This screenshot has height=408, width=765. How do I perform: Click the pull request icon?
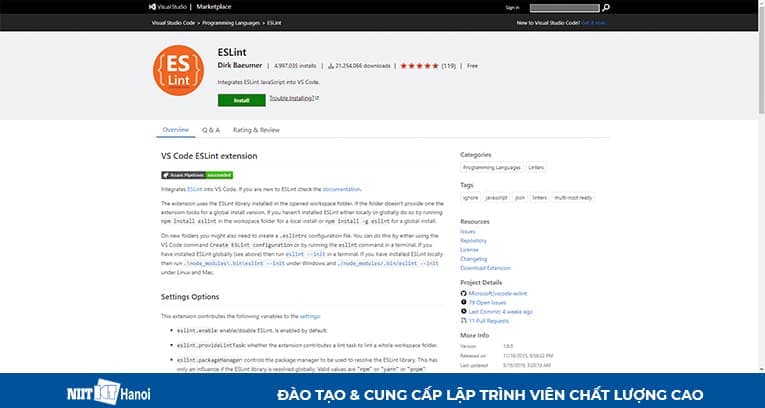pyautogui.click(x=463, y=321)
